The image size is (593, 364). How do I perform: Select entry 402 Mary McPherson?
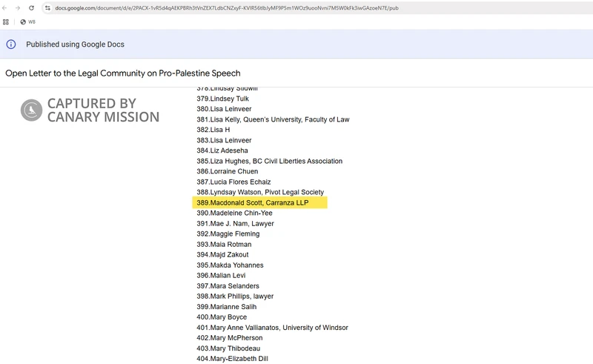(x=230, y=338)
